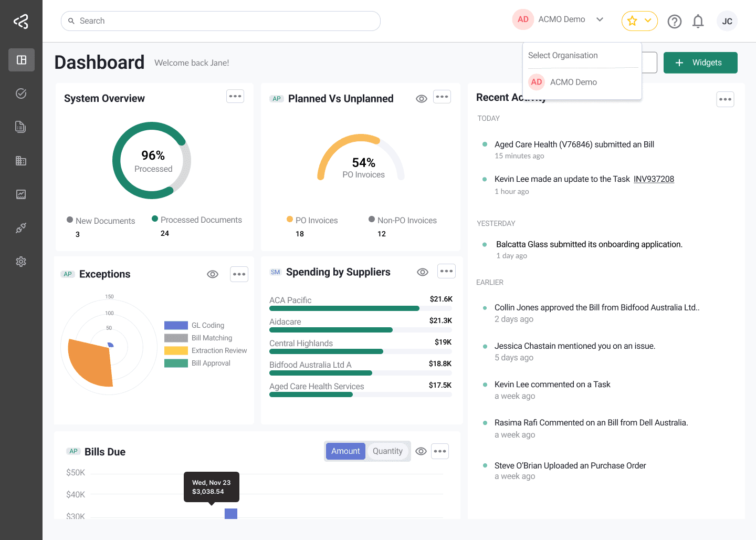Select the Tasks checkmark icon in sidebar

pyautogui.click(x=21, y=93)
